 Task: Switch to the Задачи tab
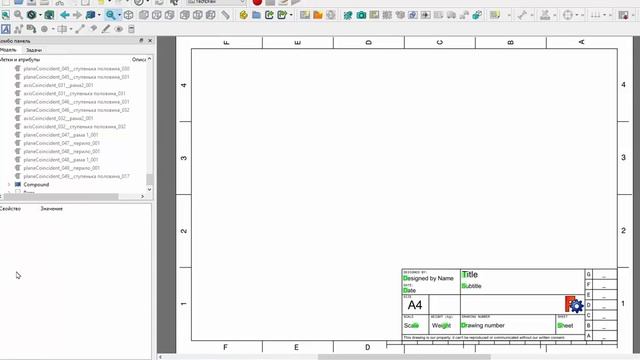[34, 50]
